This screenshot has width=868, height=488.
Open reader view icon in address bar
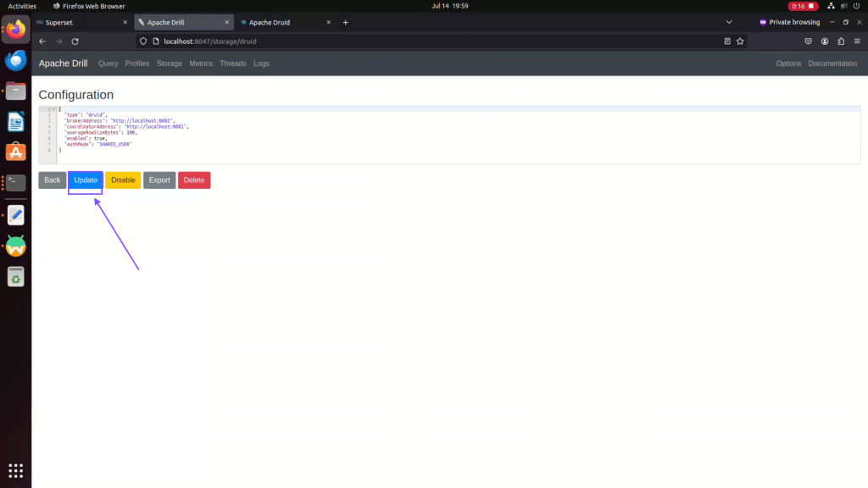point(727,41)
